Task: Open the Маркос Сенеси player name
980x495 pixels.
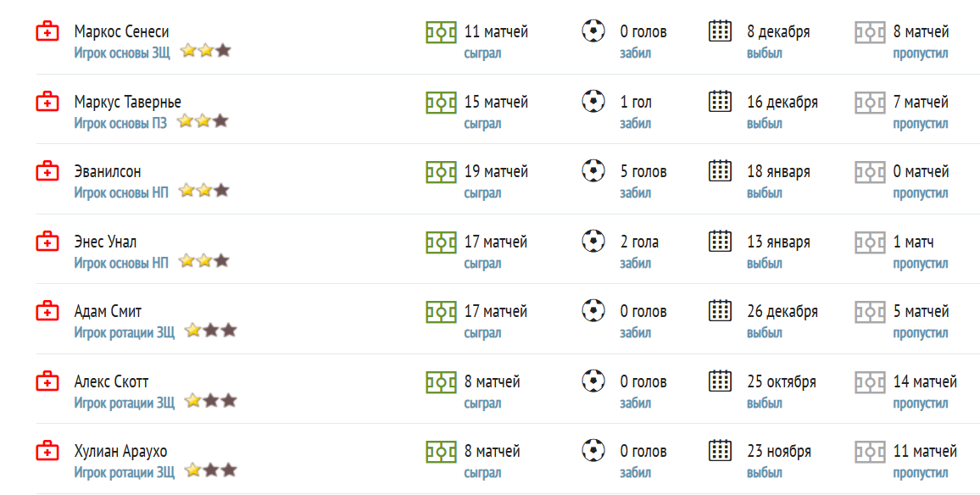Action: pos(121,31)
